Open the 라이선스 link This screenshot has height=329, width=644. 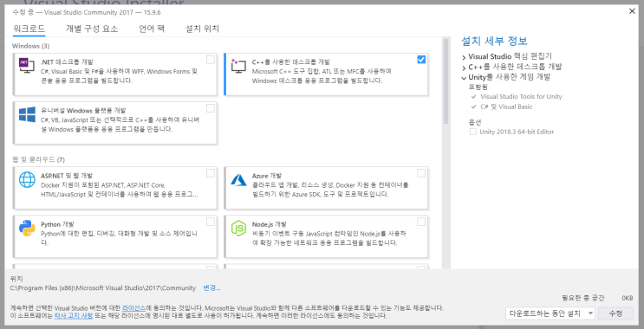[133, 307]
